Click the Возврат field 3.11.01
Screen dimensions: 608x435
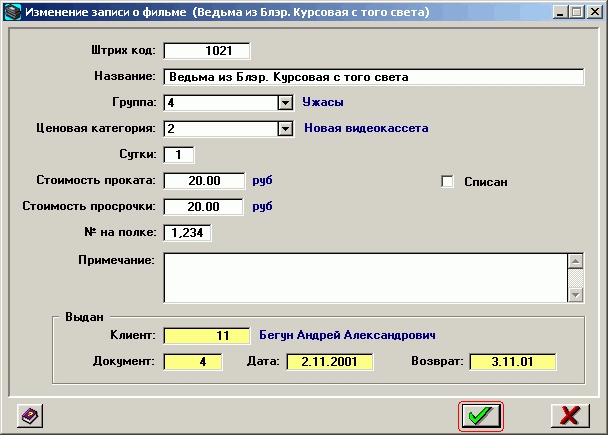click(x=513, y=362)
